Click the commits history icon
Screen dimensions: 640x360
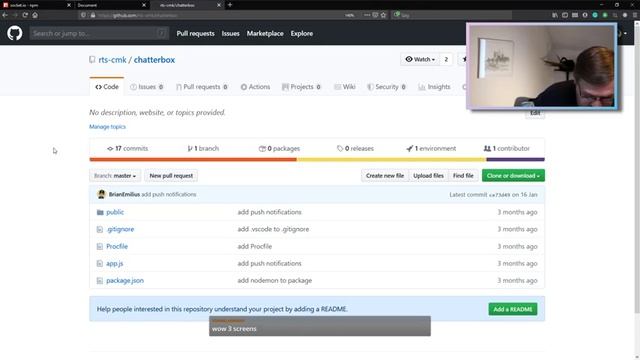(x=110, y=149)
